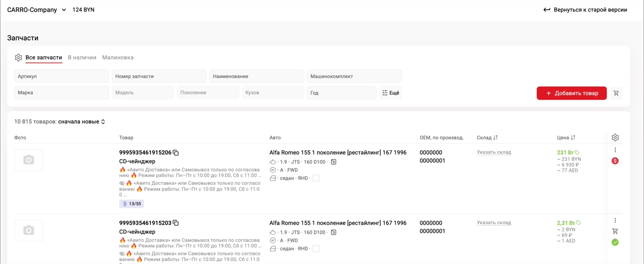The image size is (644, 264).
Task: Tick checkbox in second item's body row
Action: [x=316, y=248]
